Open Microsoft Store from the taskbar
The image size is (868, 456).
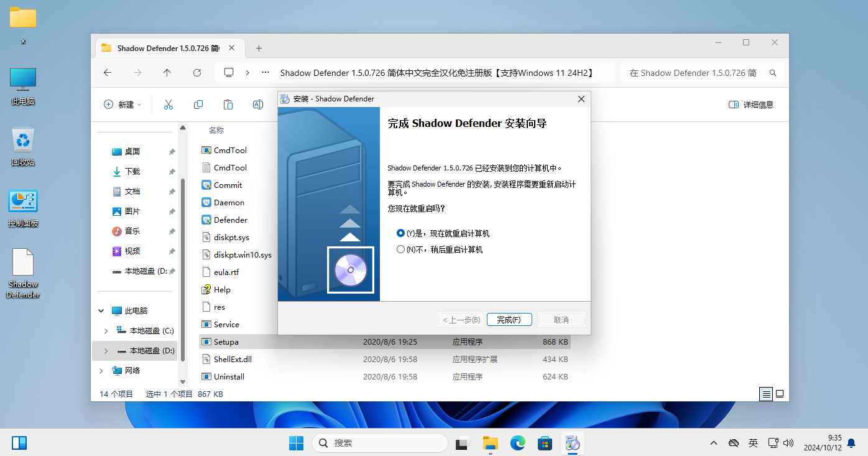click(x=545, y=443)
